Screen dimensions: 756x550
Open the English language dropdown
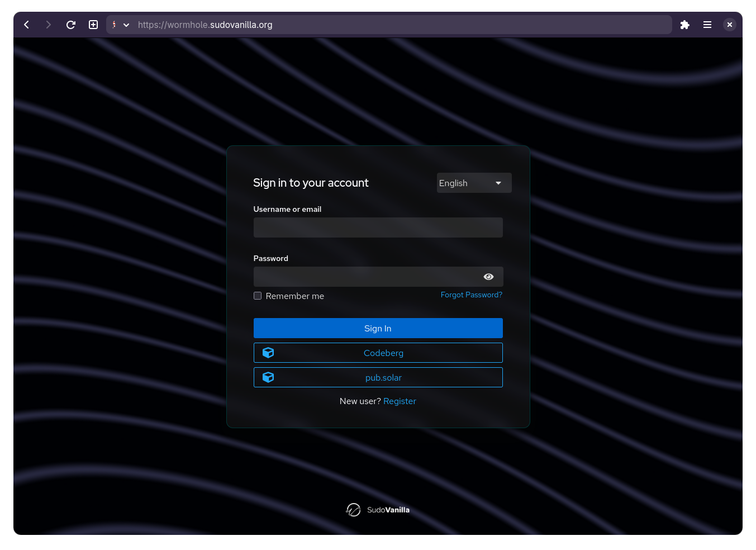[x=474, y=183]
